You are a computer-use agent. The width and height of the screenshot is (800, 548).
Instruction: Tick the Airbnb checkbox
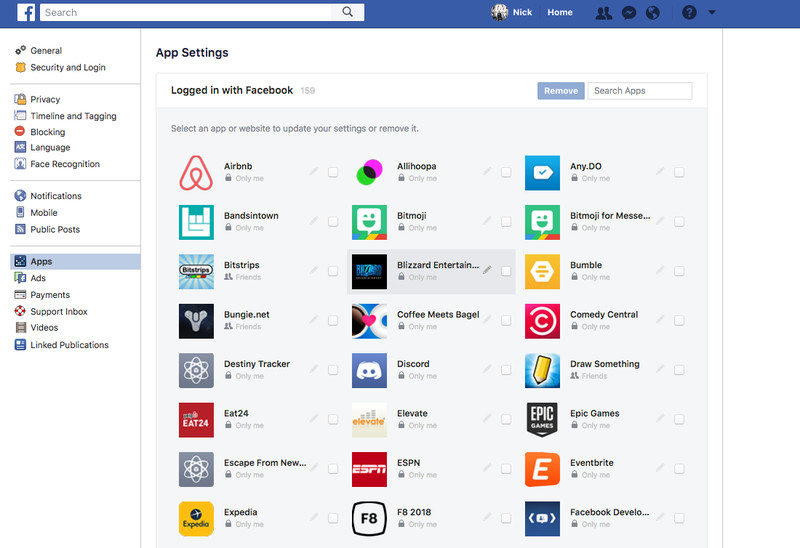[x=333, y=172]
